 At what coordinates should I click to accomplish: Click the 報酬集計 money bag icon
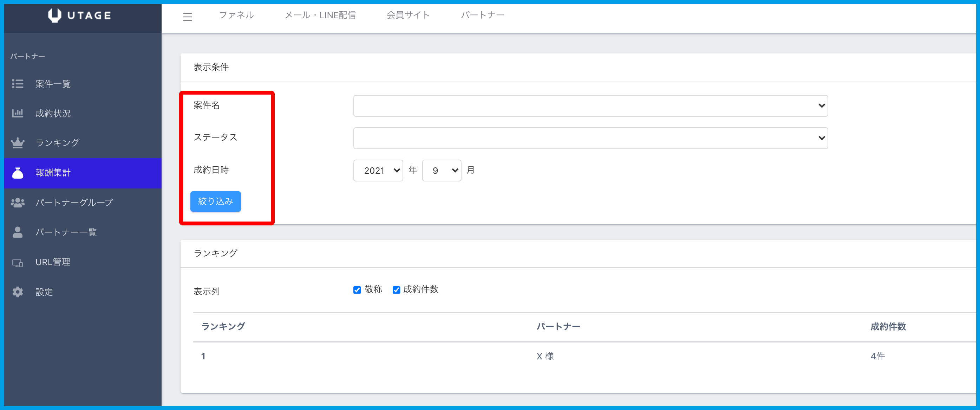point(18,172)
